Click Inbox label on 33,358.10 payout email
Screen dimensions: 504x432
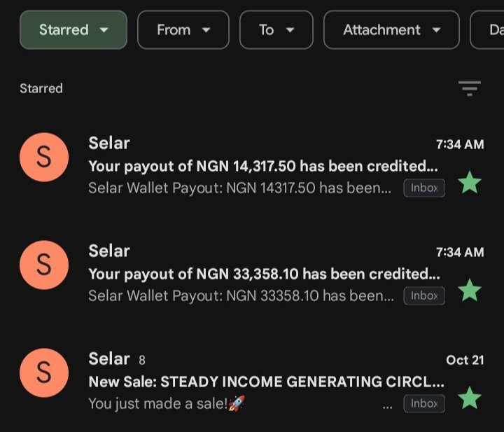click(424, 295)
